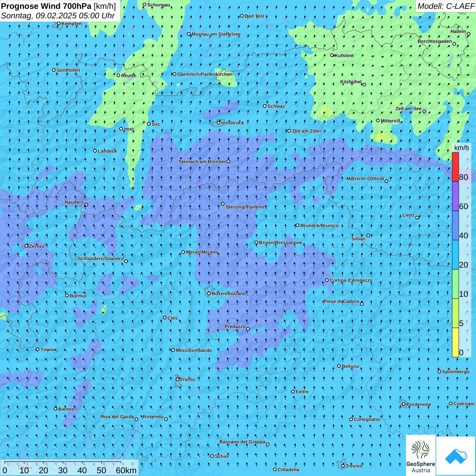
Task: Click the Trento city label
Action: click(188, 379)
